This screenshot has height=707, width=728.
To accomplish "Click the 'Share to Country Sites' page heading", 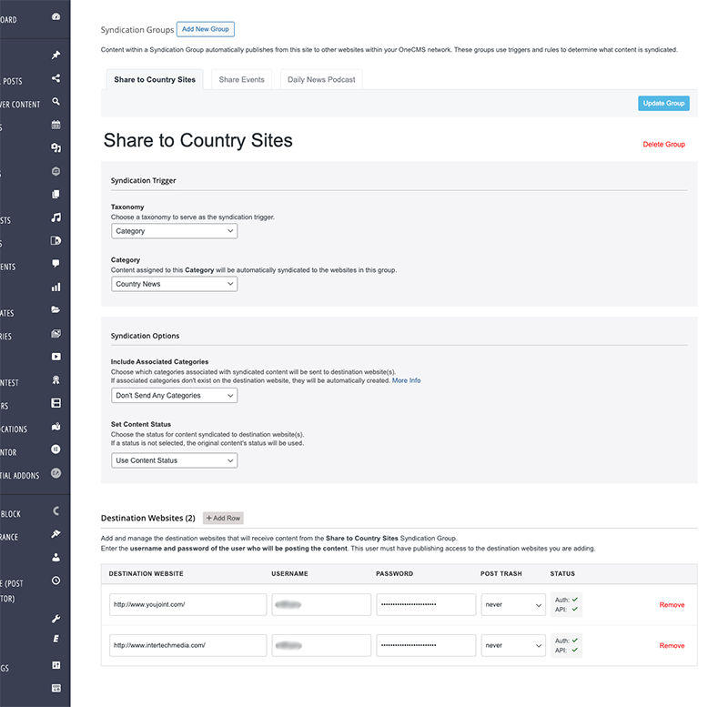I will (x=198, y=140).
